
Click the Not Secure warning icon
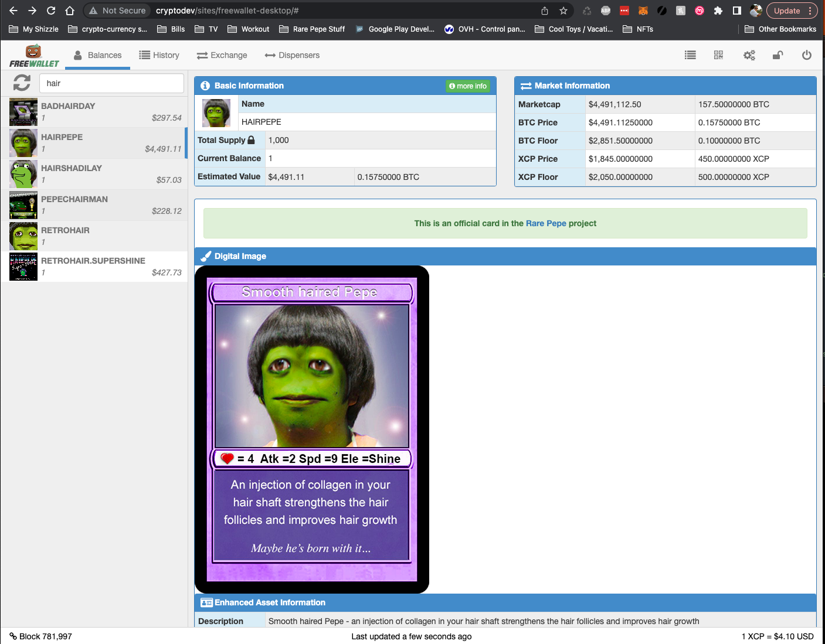(93, 11)
